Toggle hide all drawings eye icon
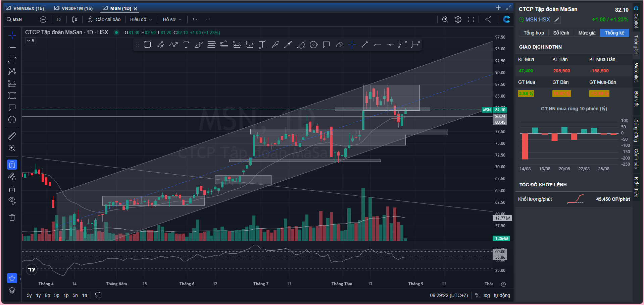This screenshot has width=644, height=305. [x=12, y=201]
